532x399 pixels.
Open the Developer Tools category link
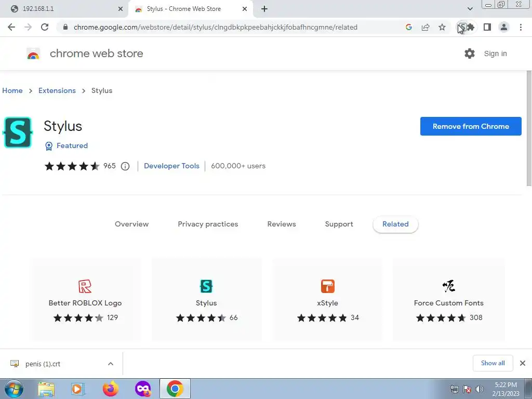click(171, 166)
